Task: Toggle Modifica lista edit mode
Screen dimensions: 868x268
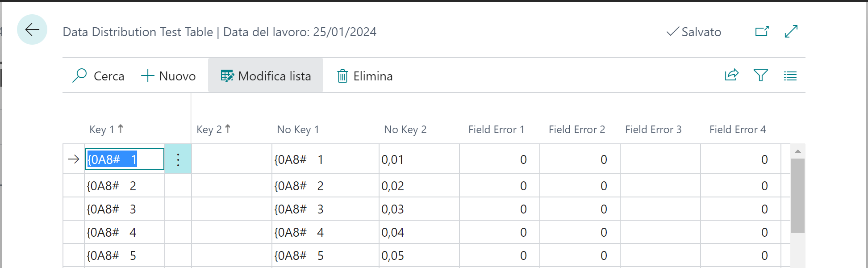Action: click(266, 76)
